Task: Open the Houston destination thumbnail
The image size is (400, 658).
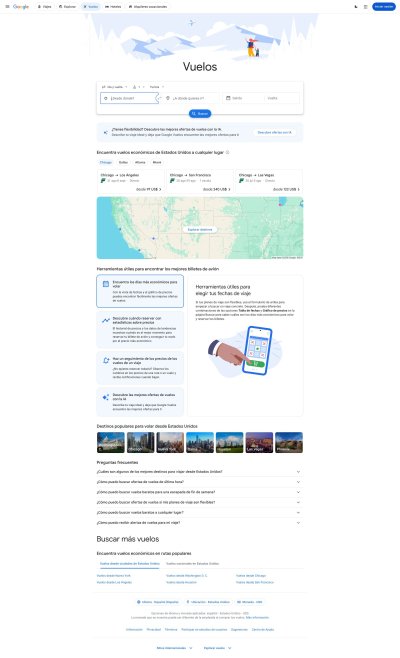Action: 230,442
